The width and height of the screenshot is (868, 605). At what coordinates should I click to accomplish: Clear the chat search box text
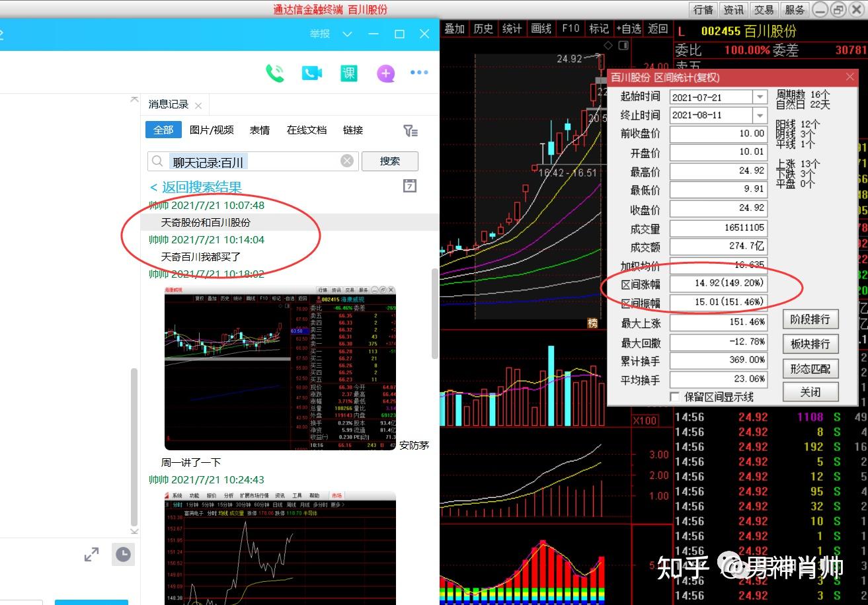coord(347,161)
